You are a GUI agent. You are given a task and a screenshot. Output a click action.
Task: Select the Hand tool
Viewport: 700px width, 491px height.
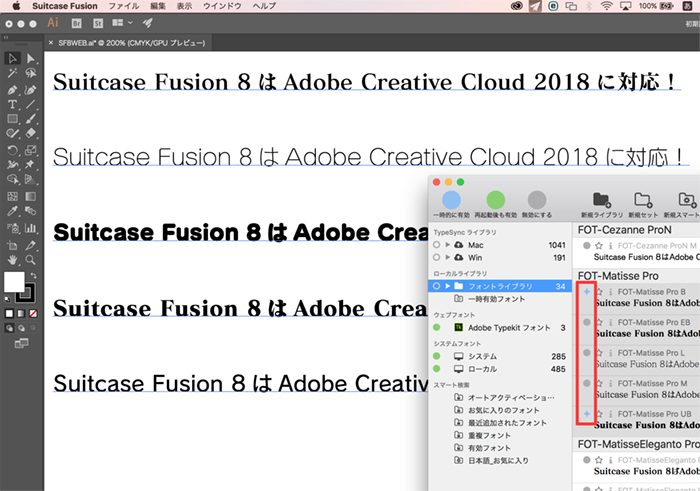(12, 260)
